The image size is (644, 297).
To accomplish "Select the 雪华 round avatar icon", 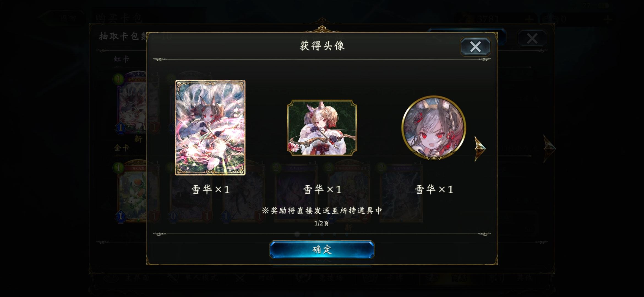I will pyautogui.click(x=434, y=128).
